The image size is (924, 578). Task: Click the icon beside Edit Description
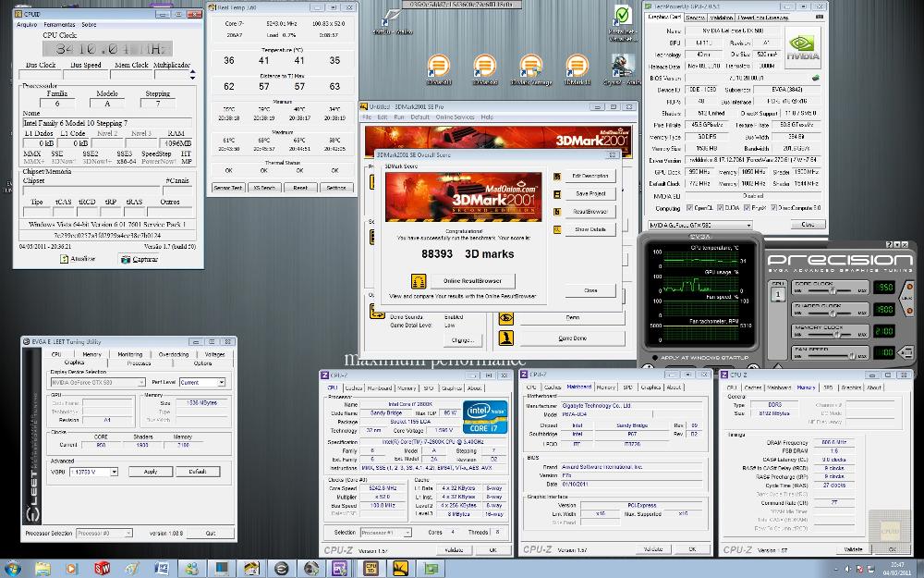click(557, 177)
